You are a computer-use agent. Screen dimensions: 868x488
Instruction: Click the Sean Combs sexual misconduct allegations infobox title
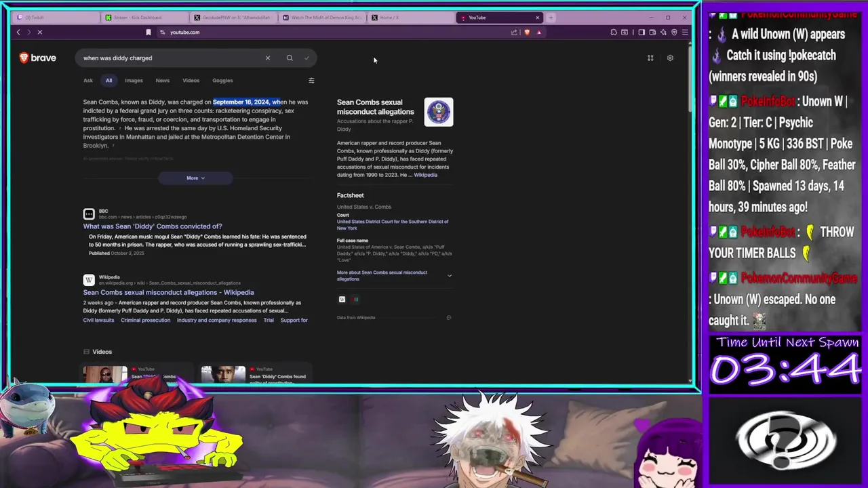coord(375,107)
